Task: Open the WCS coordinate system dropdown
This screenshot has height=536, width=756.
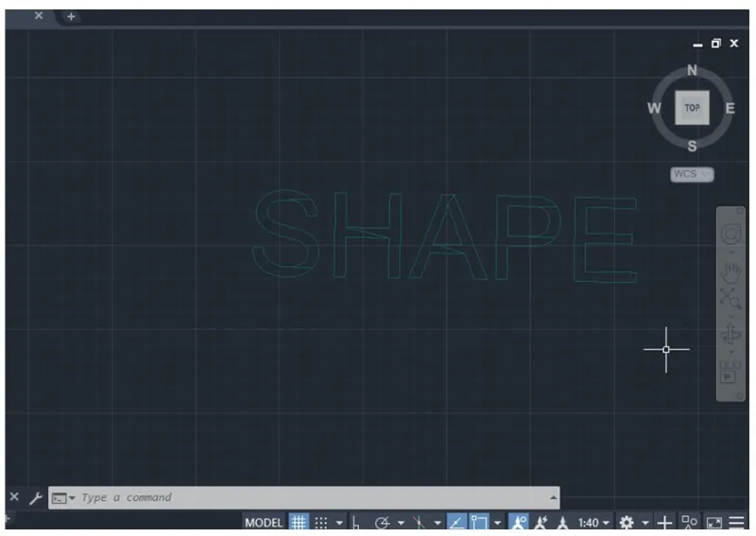Action: tap(692, 174)
